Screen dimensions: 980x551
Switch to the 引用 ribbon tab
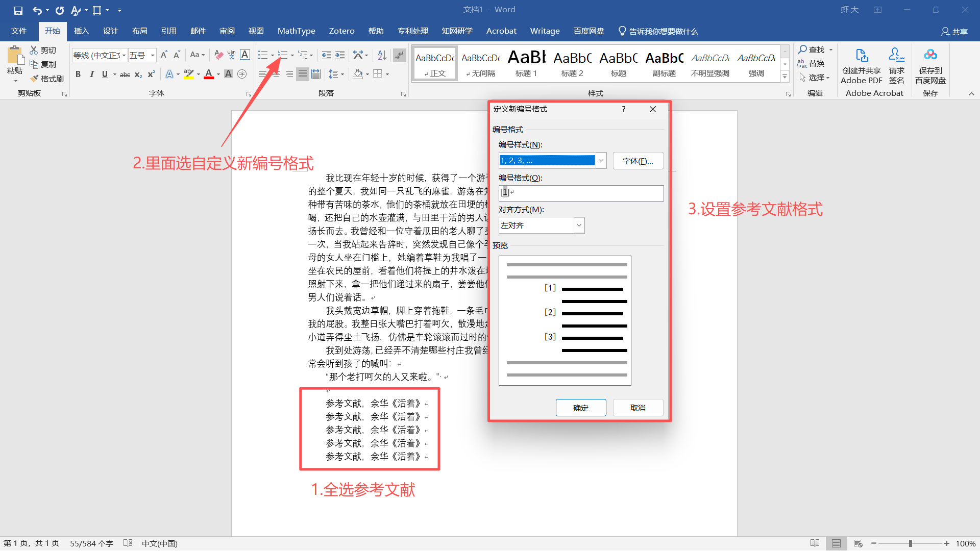pos(168,31)
